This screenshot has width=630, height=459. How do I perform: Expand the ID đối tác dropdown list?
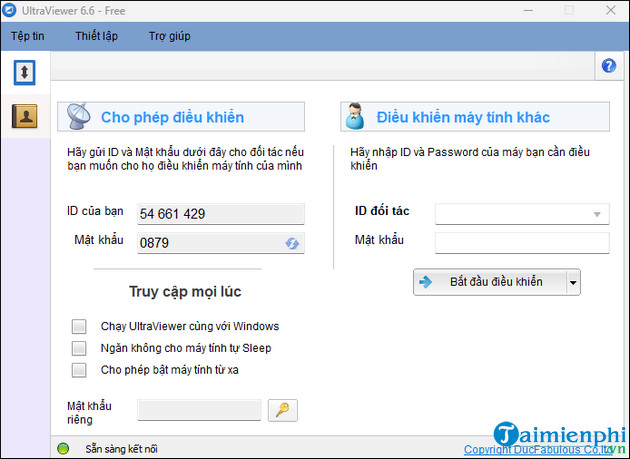(x=598, y=214)
